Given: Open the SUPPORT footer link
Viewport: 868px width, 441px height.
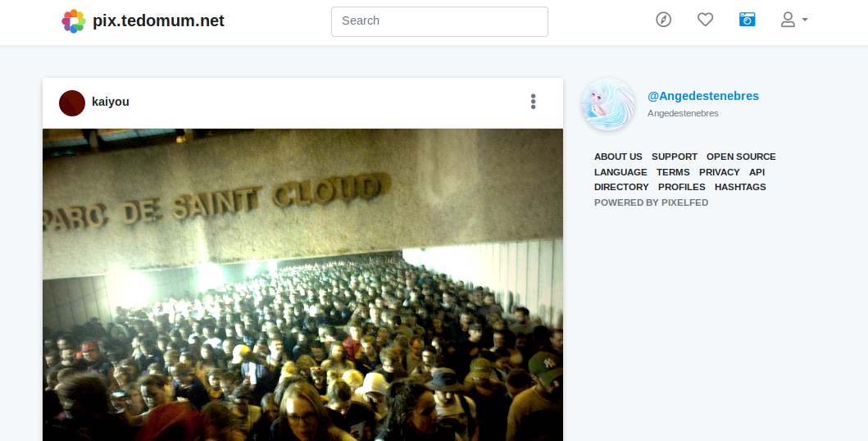Looking at the screenshot, I should pos(675,157).
